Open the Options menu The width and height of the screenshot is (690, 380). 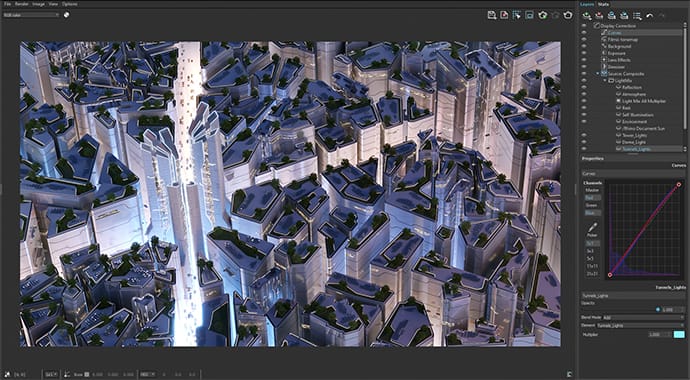point(70,4)
